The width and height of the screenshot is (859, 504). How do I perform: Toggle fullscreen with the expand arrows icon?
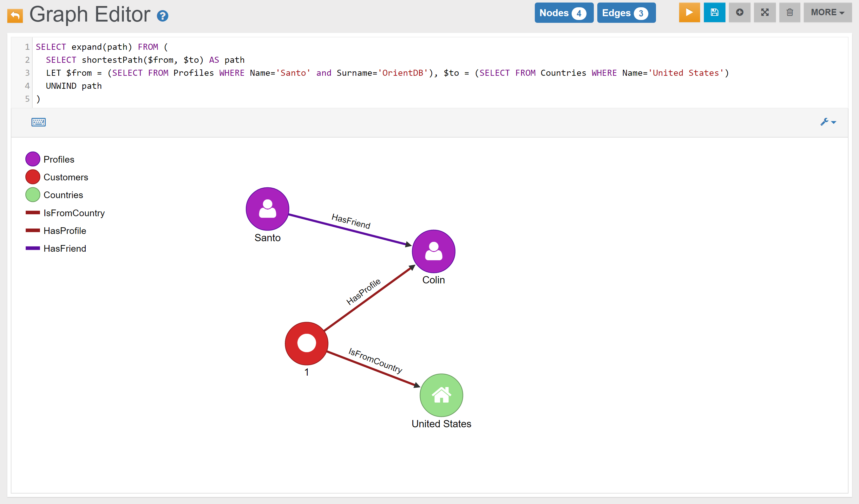764,13
